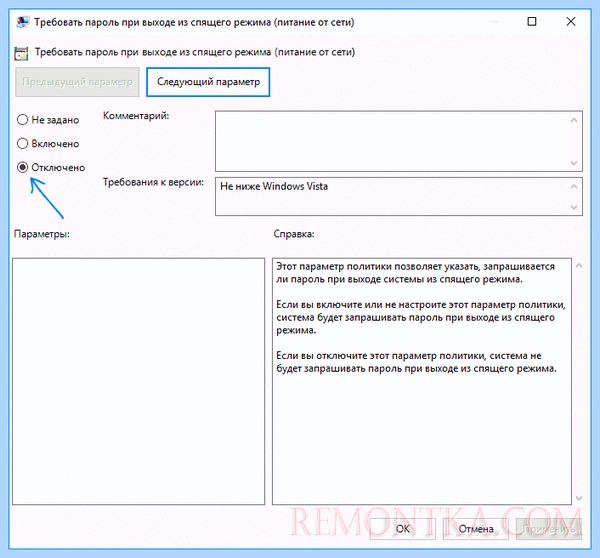
Task: Click the "Не ниже Windows Vista" text
Action: point(274,186)
